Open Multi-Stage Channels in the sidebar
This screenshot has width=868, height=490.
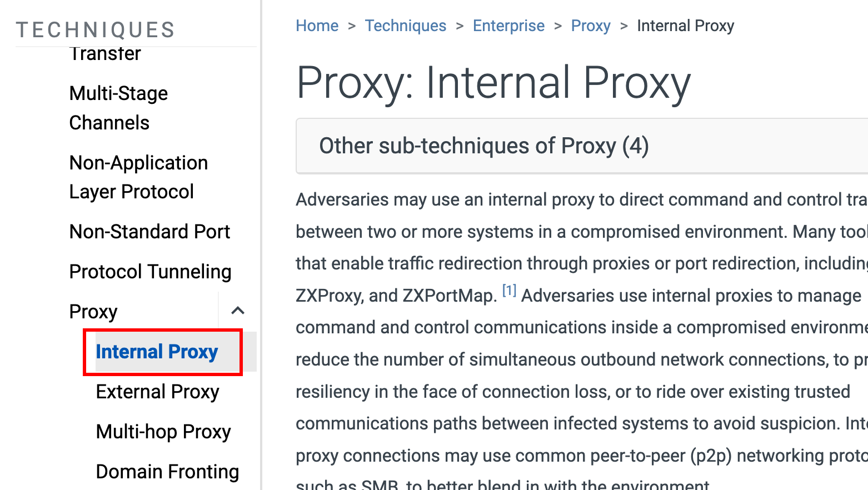tap(118, 108)
